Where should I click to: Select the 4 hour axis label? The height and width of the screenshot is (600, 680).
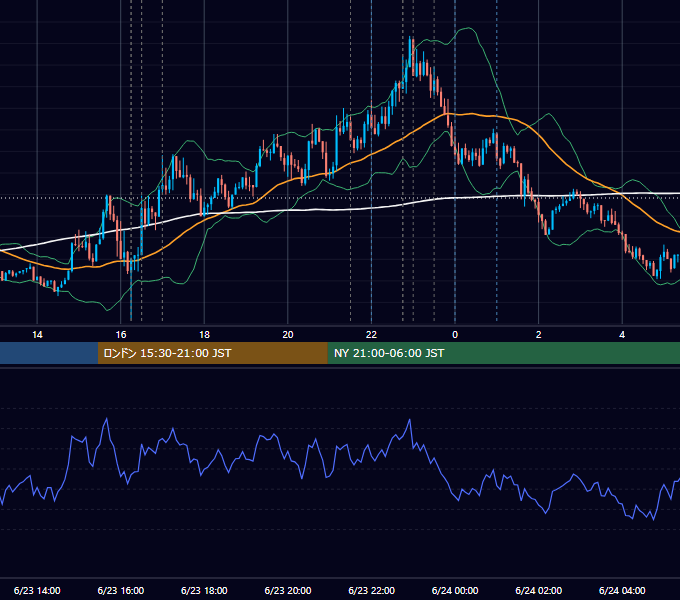click(622, 335)
